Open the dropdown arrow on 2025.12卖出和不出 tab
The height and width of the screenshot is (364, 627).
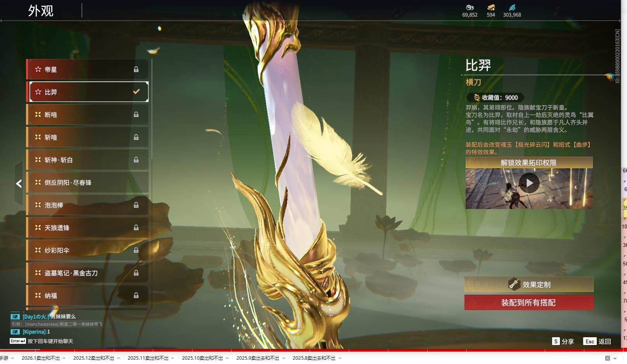[x=118, y=358]
